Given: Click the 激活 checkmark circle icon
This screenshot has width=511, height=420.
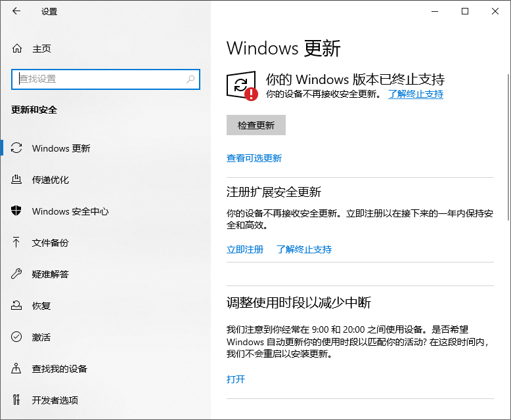Looking at the screenshot, I should [x=16, y=337].
